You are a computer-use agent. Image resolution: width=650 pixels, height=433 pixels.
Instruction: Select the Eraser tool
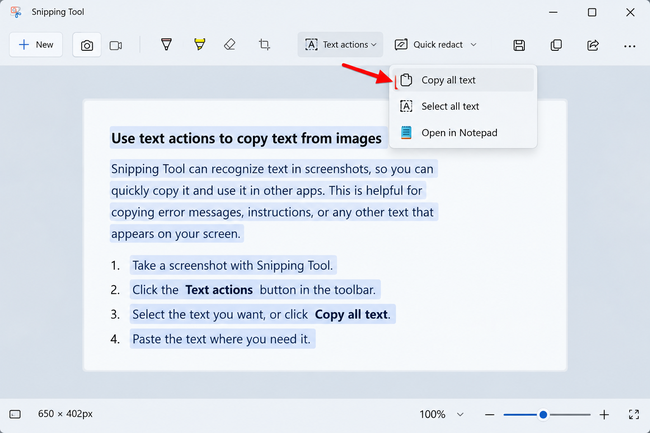(230, 44)
